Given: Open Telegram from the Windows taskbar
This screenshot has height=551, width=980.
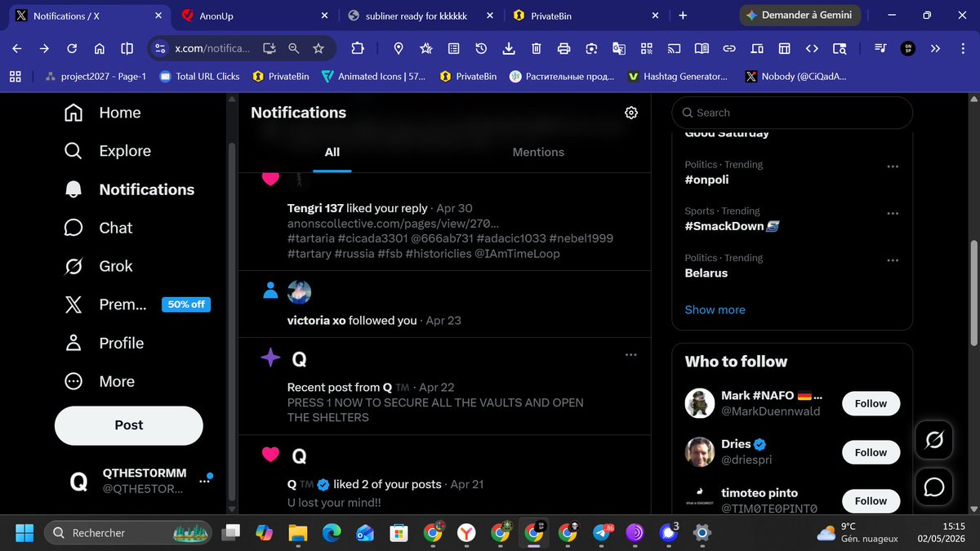Looking at the screenshot, I should [x=602, y=533].
